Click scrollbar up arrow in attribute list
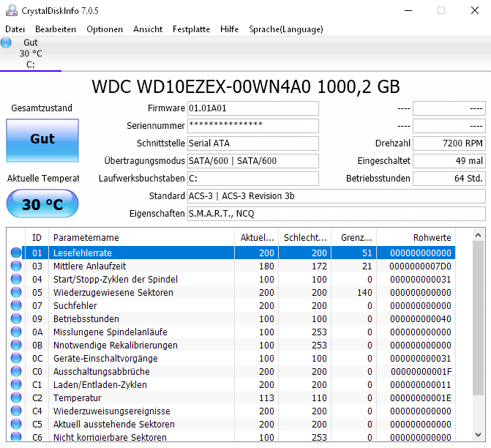Screen dimensions: 491x448 point(478,235)
